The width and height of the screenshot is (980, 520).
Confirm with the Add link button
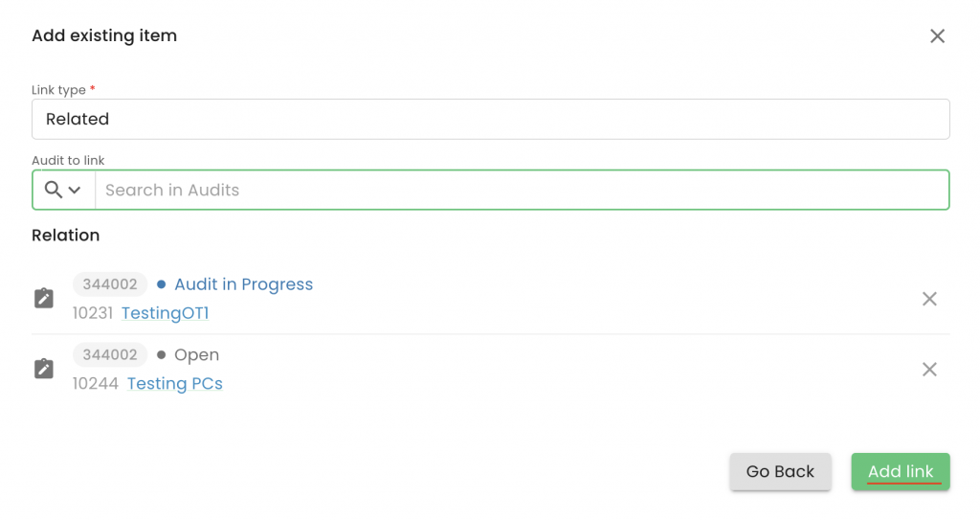900,471
